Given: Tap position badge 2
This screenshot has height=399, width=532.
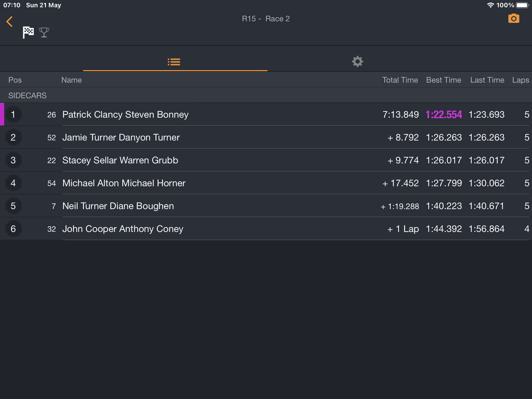Looking at the screenshot, I should point(13,137).
